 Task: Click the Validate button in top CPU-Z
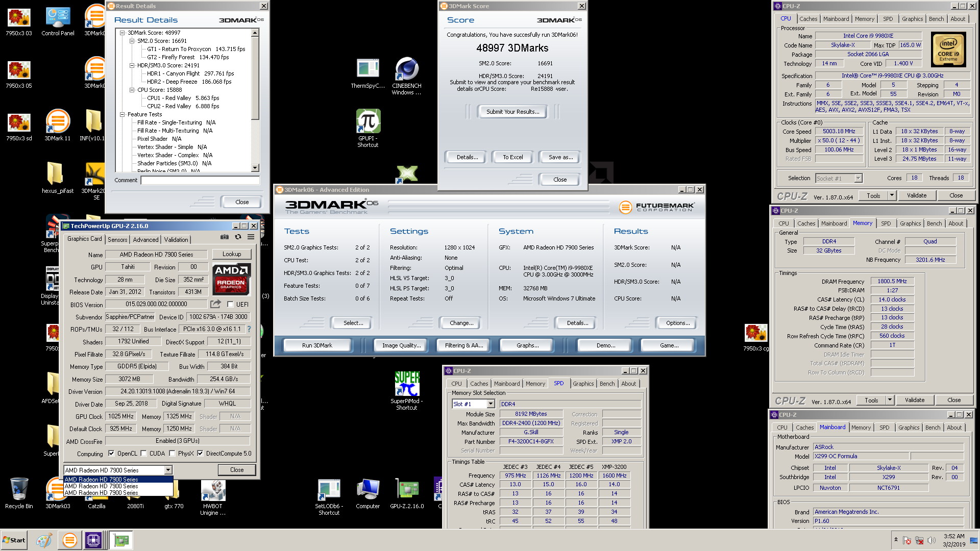tap(917, 195)
